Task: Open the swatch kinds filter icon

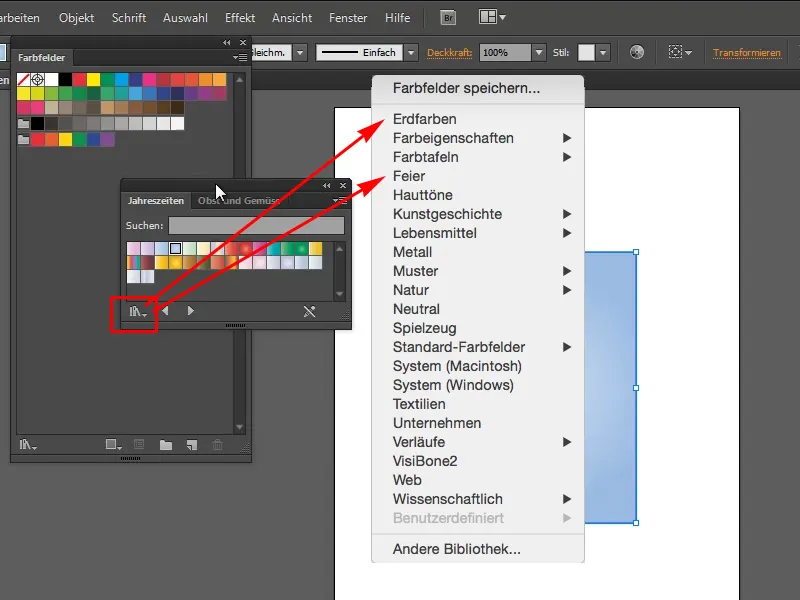Action: [x=112, y=443]
